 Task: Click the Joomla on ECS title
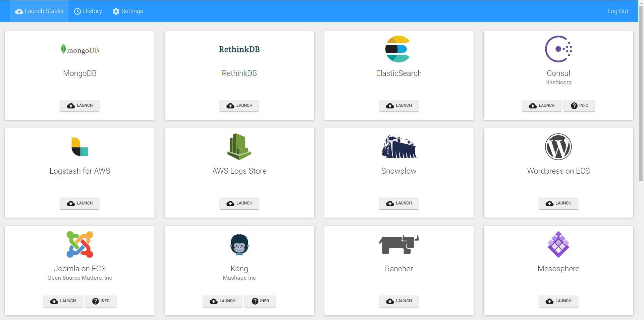tap(80, 269)
